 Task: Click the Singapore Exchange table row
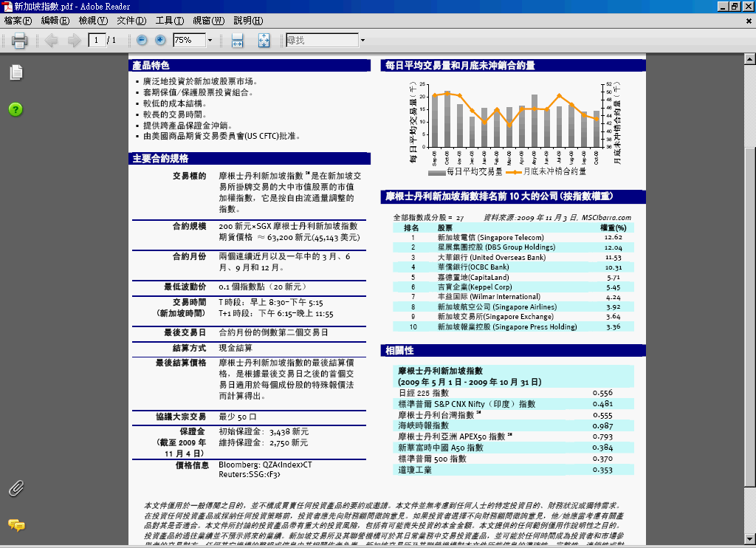(x=514, y=316)
